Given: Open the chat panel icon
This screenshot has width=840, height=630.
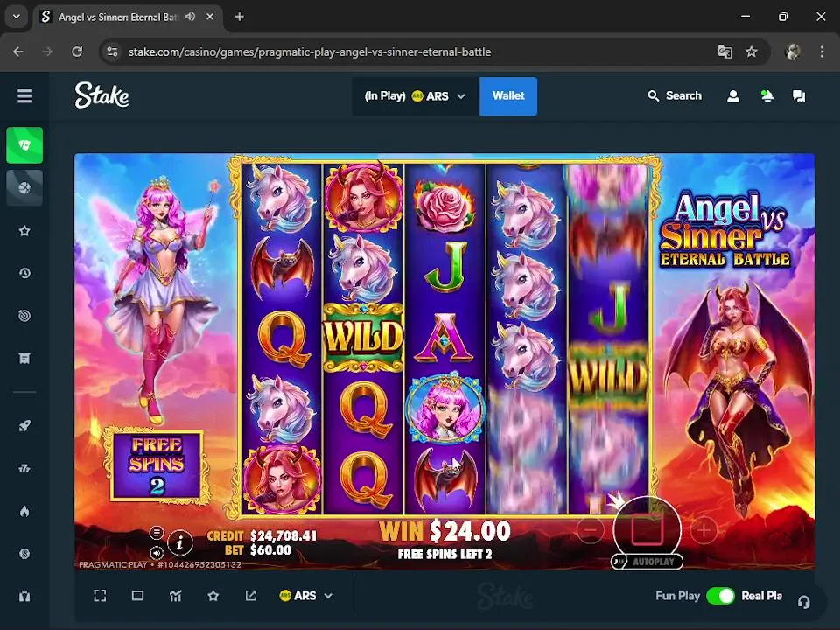Looking at the screenshot, I should tap(799, 96).
